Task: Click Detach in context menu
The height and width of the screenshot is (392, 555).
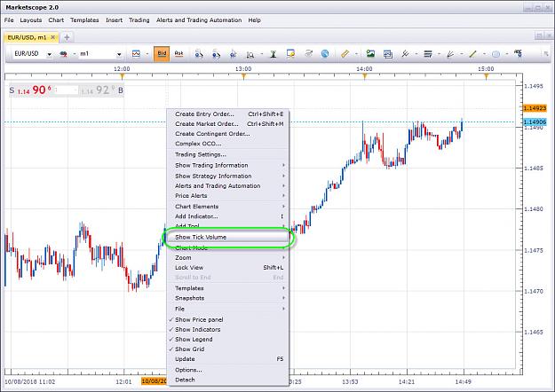Action: click(x=228, y=380)
